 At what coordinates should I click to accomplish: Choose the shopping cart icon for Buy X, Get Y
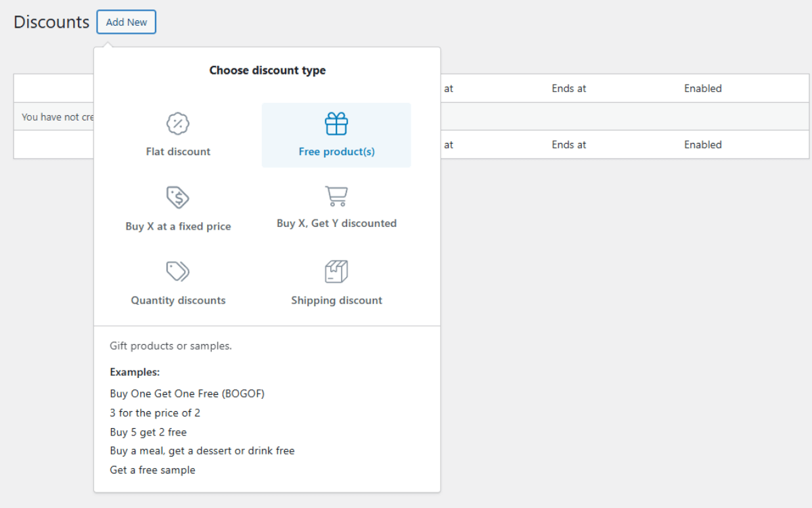click(x=336, y=196)
